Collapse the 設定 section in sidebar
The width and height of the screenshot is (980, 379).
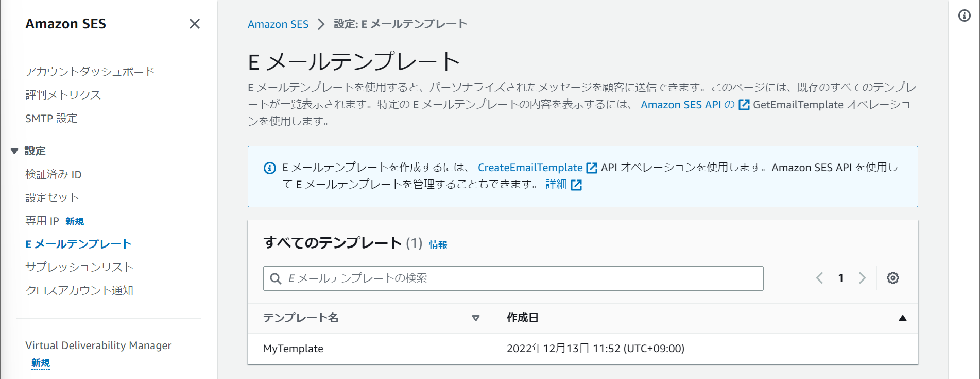tap(14, 151)
